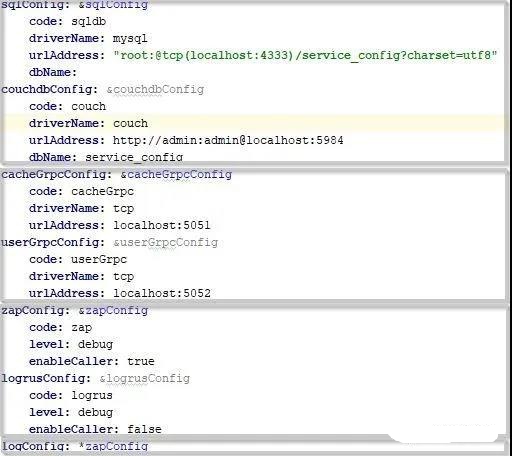Click the http://admin:admin@localhost:5984 URL
This screenshot has height=456, width=512.
pos(228,140)
